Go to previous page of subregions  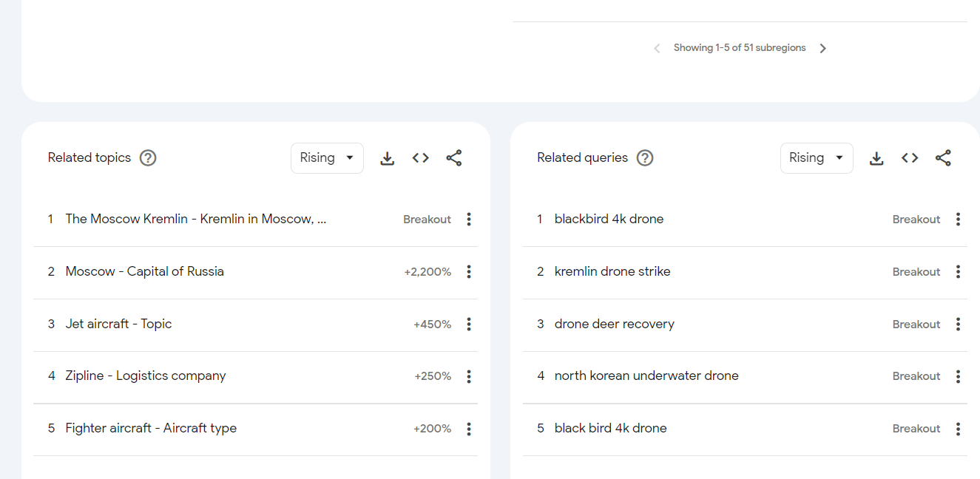[x=657, y=48]
